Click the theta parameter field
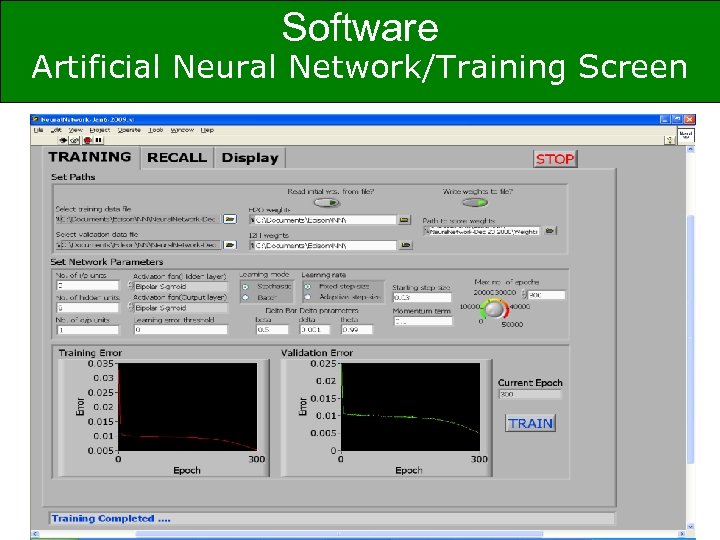This screenshot has width=720, height=540. (x=357, y=329)
